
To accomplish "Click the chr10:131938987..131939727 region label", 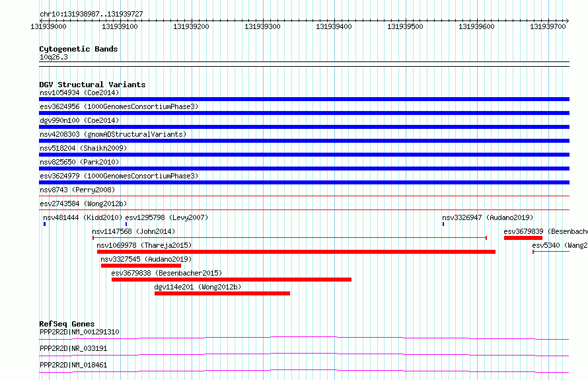I will click(x=91, y=14).
